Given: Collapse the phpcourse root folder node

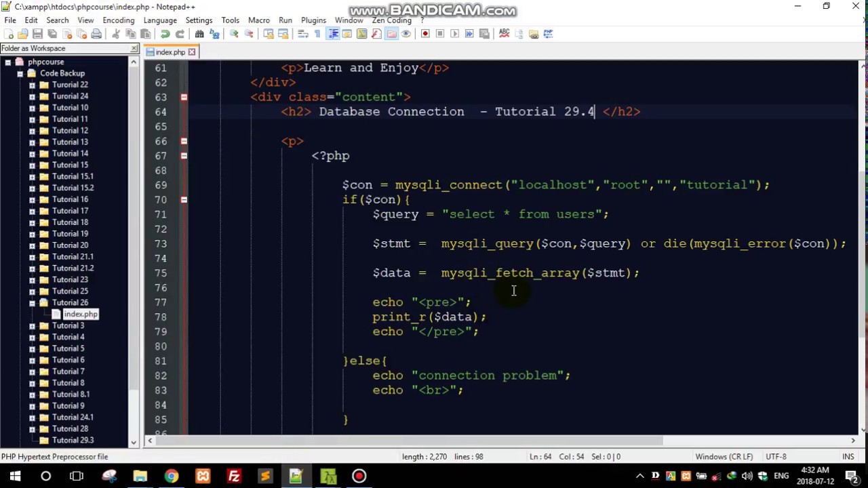Looking at the screenshot, I should pos(7,62).
